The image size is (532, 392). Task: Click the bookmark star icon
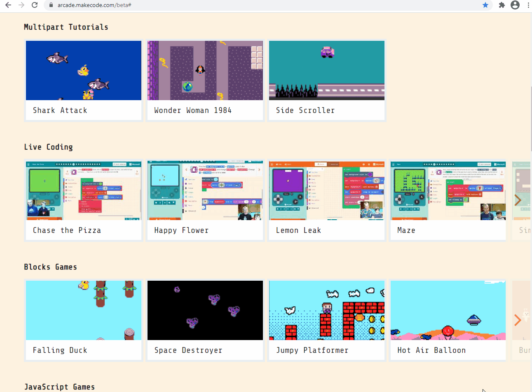(x=485, y=5)
